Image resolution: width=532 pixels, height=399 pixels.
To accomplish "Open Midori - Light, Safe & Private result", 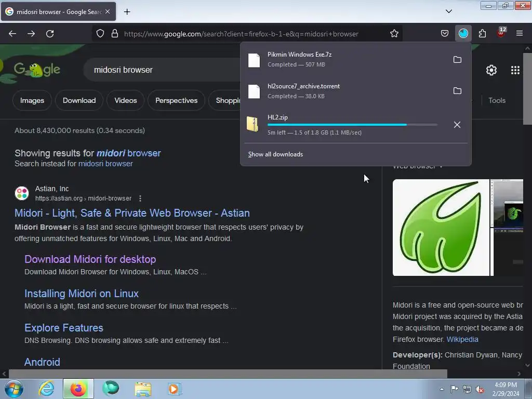I will click(132, 213).
